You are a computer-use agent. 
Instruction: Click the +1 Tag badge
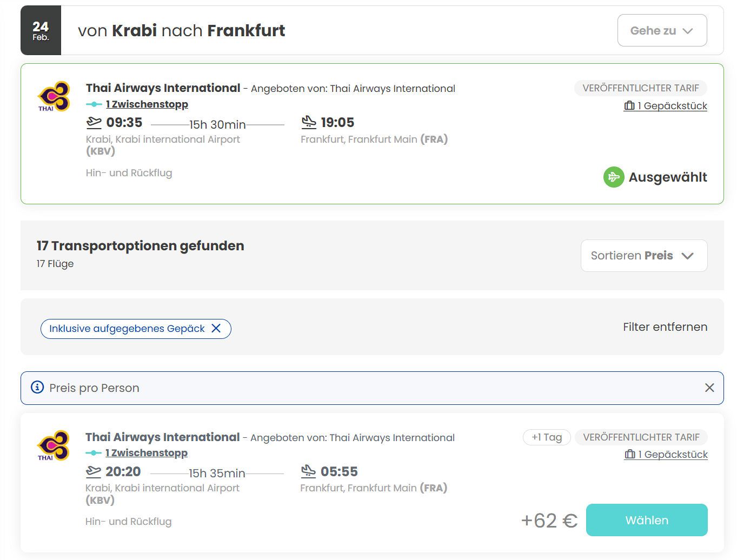(547, 437)
